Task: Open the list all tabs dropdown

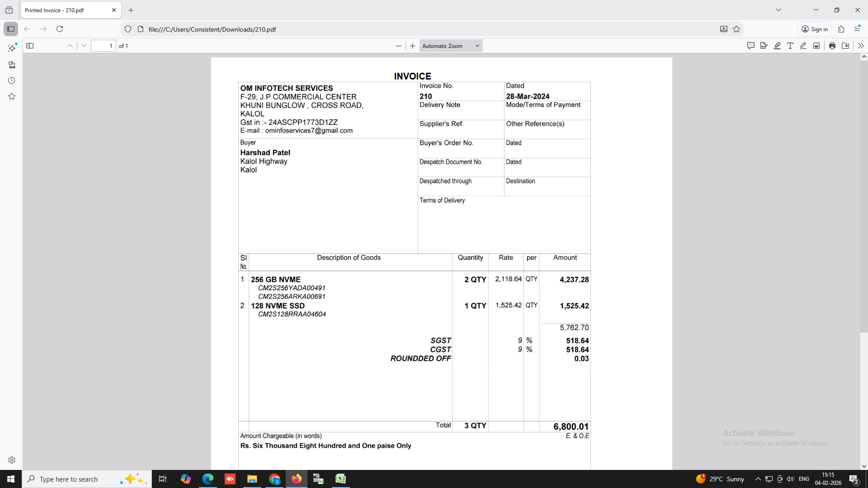Action: coord(778,10)
